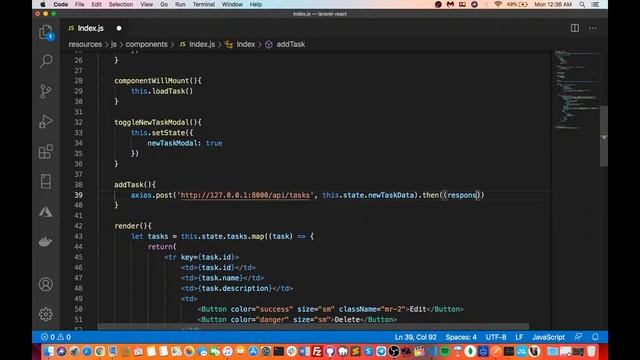This screenshot has height=360, width=640.
Task: Click newTaskModal: true on line 34
Action: [x=185, y=143]
